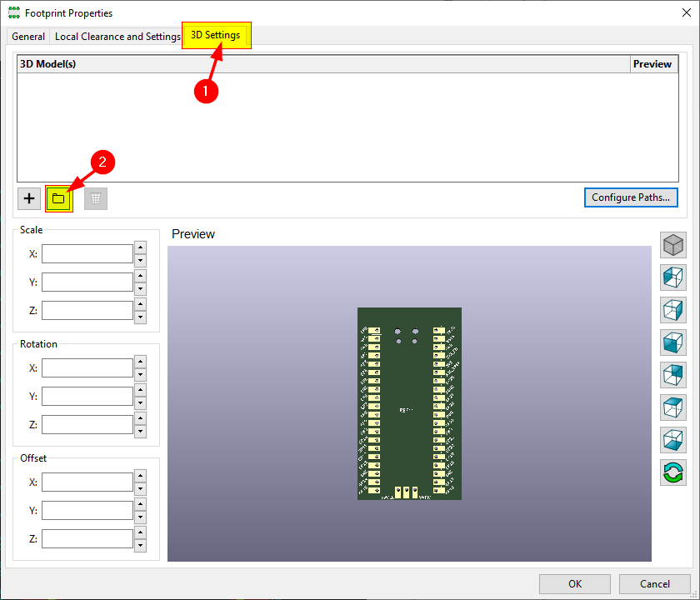Image resolution: width=700 pixels, height=600 pixels.
Task: Select the fifth view-cube orientation icon
Action: [672, 374]
